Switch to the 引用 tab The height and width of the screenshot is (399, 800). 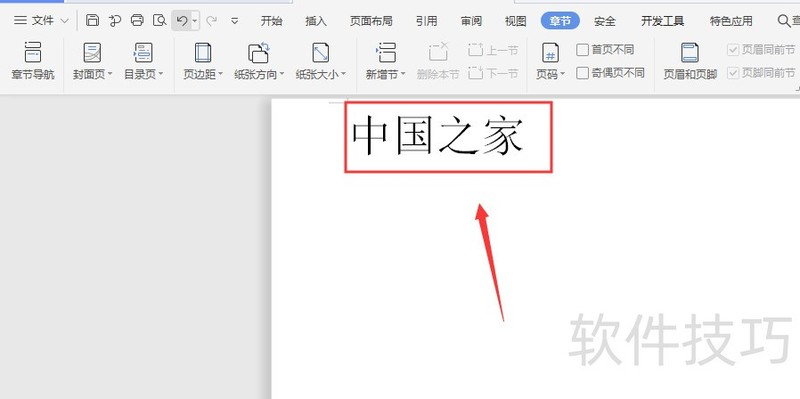pyautogui.click(x=427, y=21)
